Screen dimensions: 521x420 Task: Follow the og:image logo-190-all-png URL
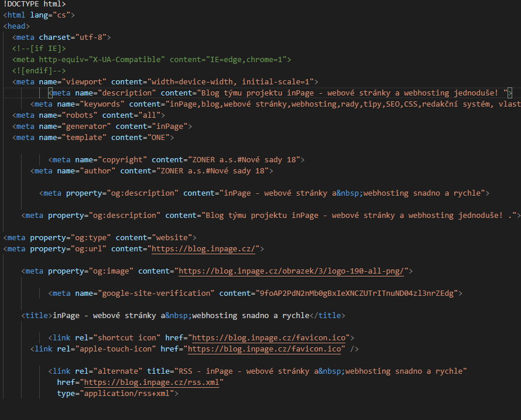293,271
